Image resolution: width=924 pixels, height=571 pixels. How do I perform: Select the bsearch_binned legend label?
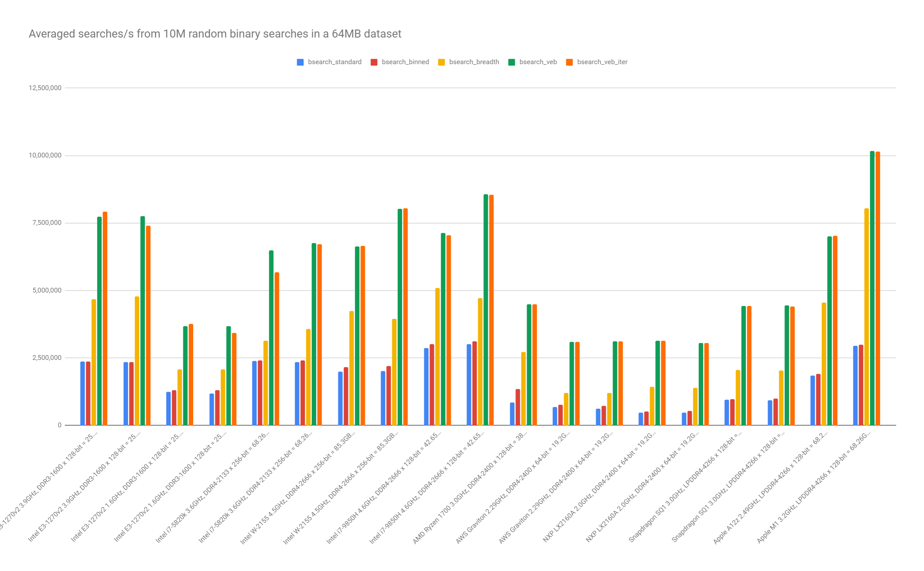405,62
